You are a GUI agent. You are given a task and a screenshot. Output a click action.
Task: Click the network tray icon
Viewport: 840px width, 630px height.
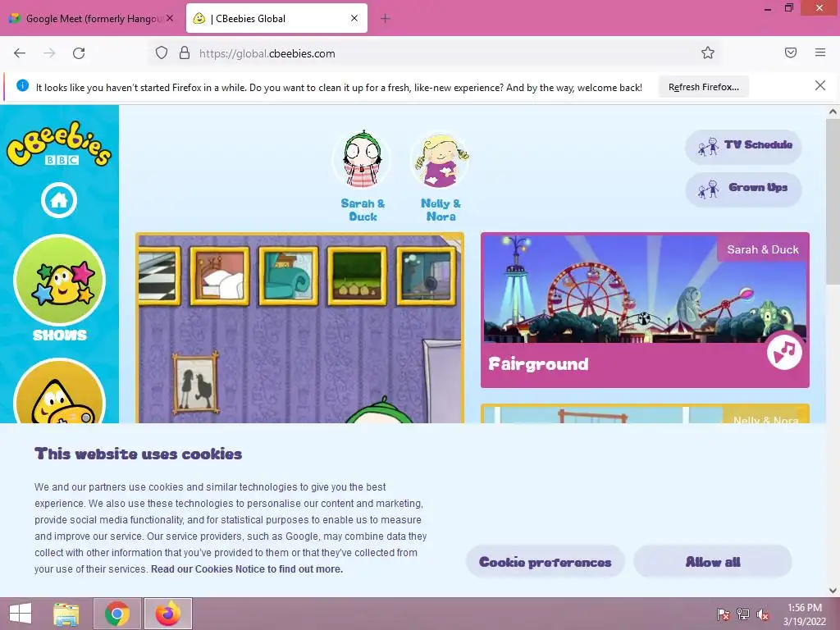click(743, 614)
